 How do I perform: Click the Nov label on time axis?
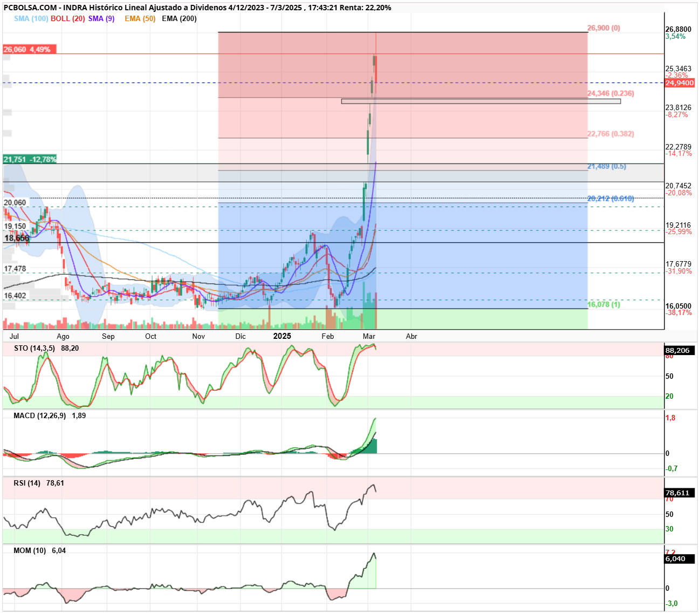coord(198,336)
